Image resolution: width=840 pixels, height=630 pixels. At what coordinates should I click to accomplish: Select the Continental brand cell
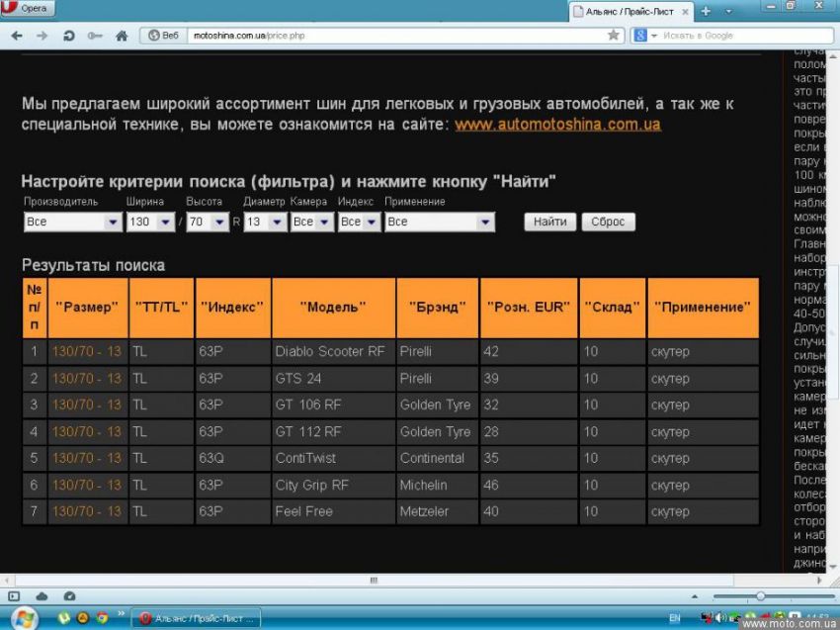tap(438, 459)
